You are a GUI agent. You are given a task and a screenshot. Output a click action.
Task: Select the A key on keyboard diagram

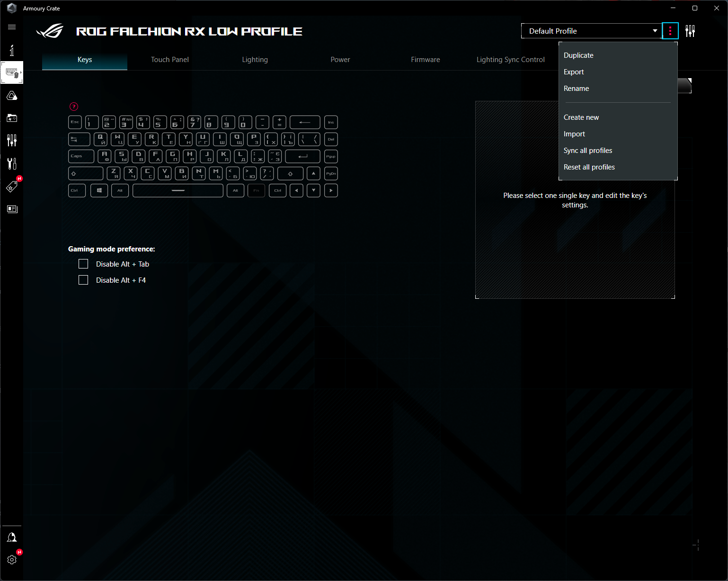[x=105, y=156]
